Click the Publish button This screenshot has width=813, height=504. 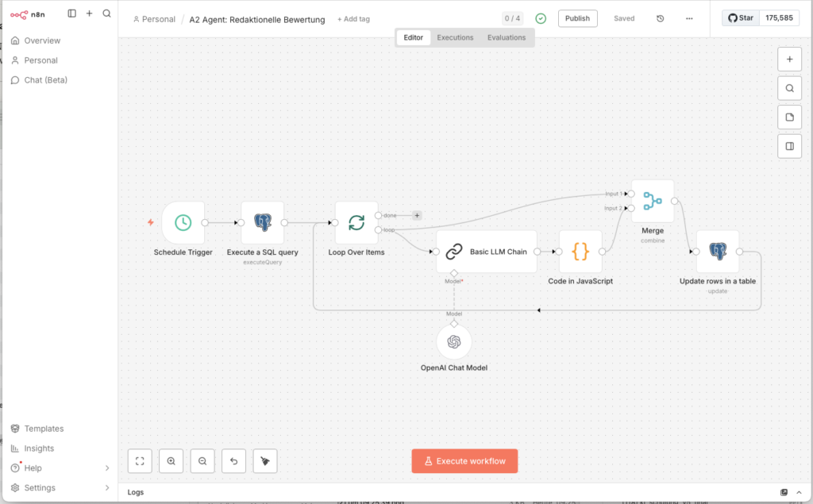click(577, 18)
